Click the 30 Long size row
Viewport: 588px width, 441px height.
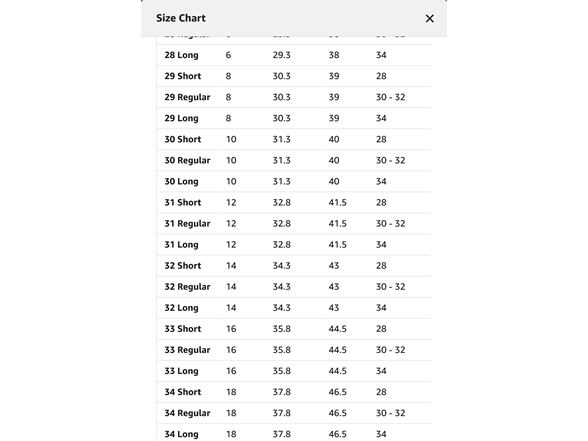click(294, 182)
